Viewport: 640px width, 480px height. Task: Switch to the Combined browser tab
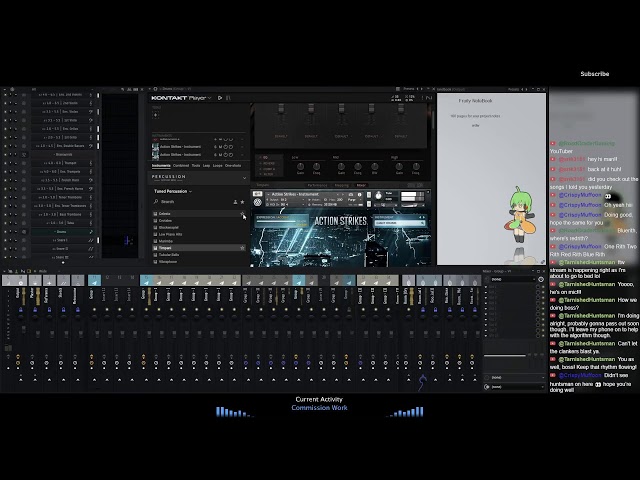[181, 166]
